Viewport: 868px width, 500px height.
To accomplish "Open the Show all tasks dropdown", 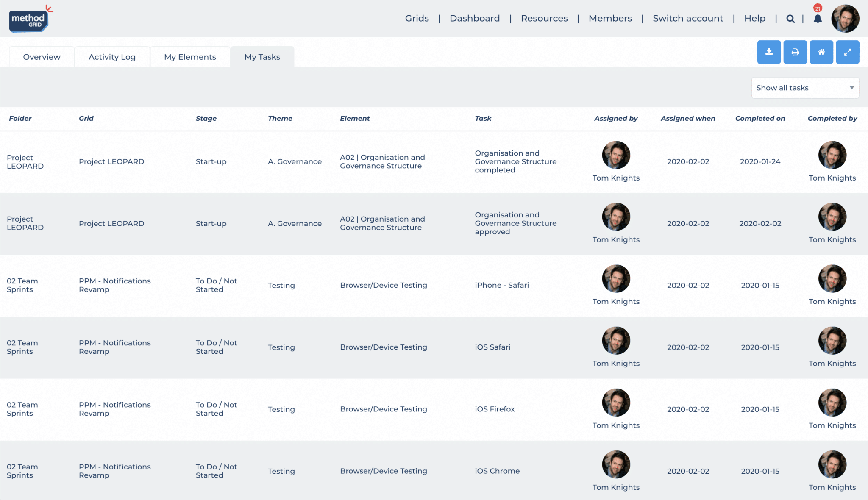I will point(805,88).
